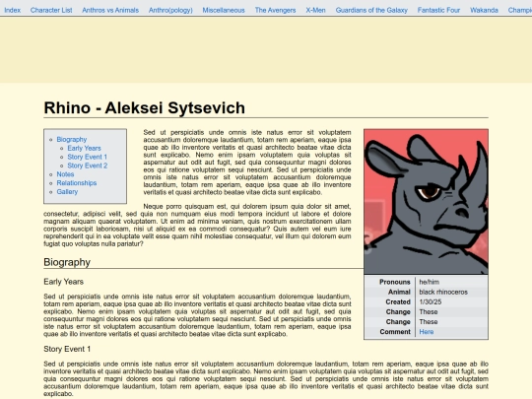Jump to Relationships section link
The height and width of the screenshot is (399, 532).
click(77, 183)
